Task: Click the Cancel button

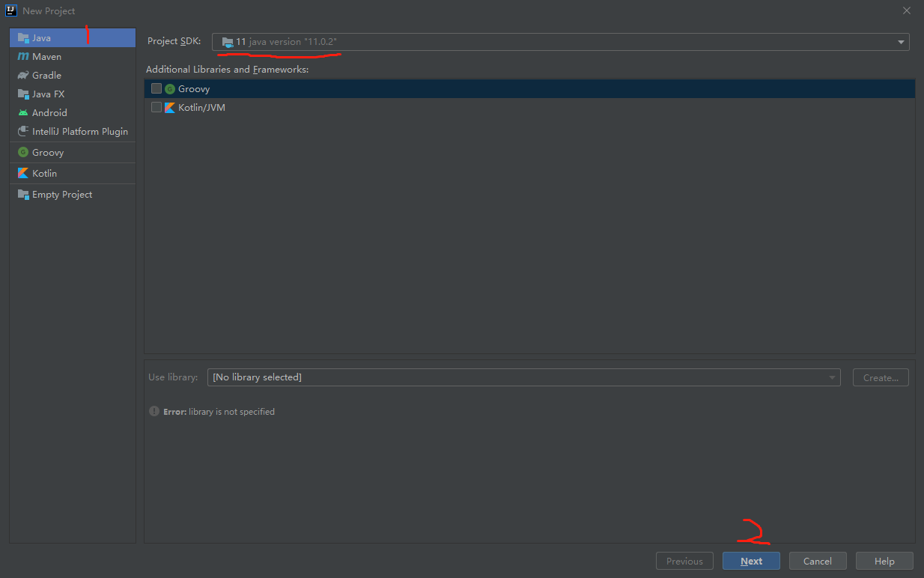Action: [818, 561]
